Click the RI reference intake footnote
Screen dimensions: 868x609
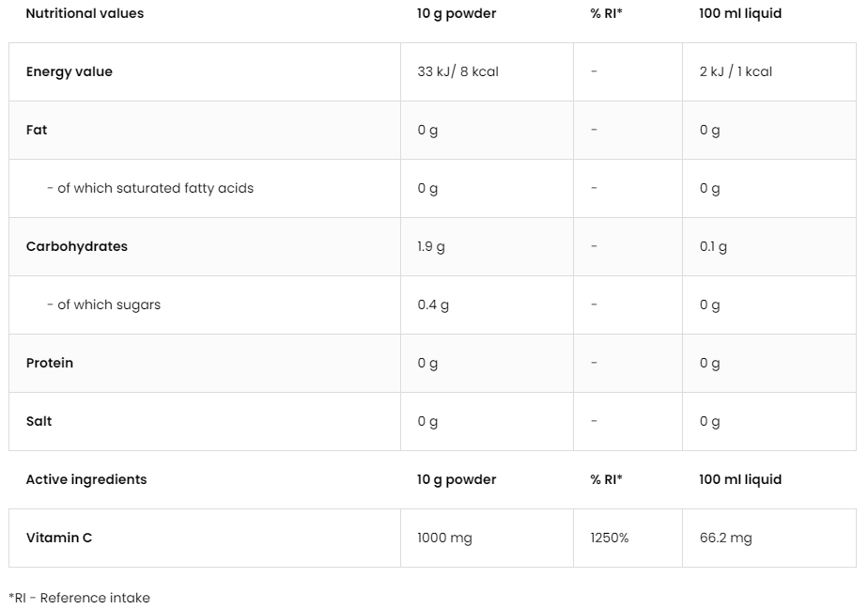(79, 598)
